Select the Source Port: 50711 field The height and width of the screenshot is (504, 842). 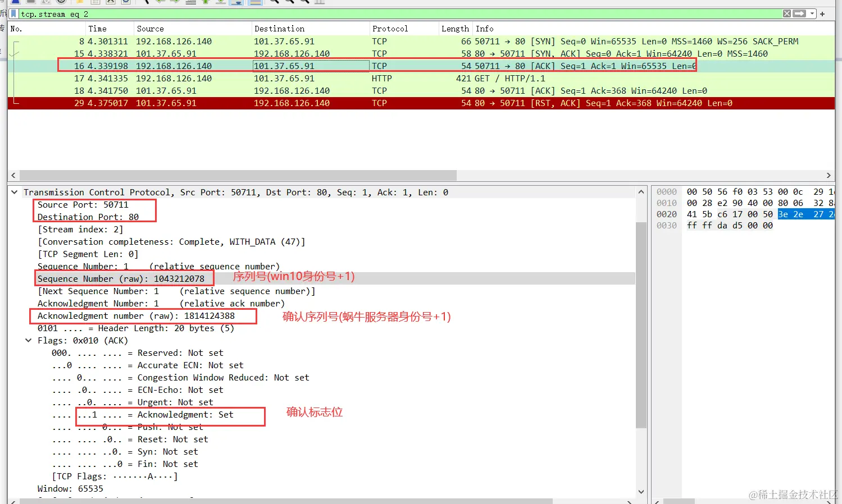(x=83, y=205)
